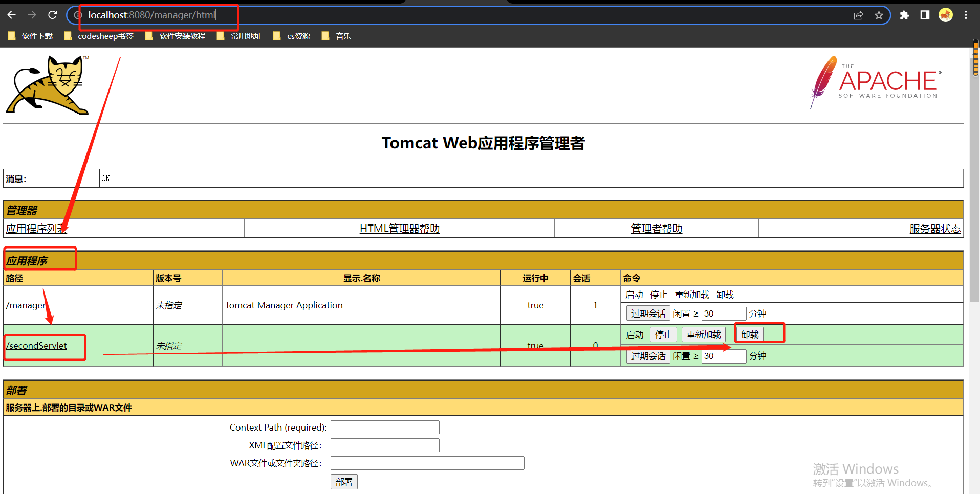Open the codesheep书签 bookmark folder
Viewport: 980px width, 494px height.
click(x=99, y=36)
